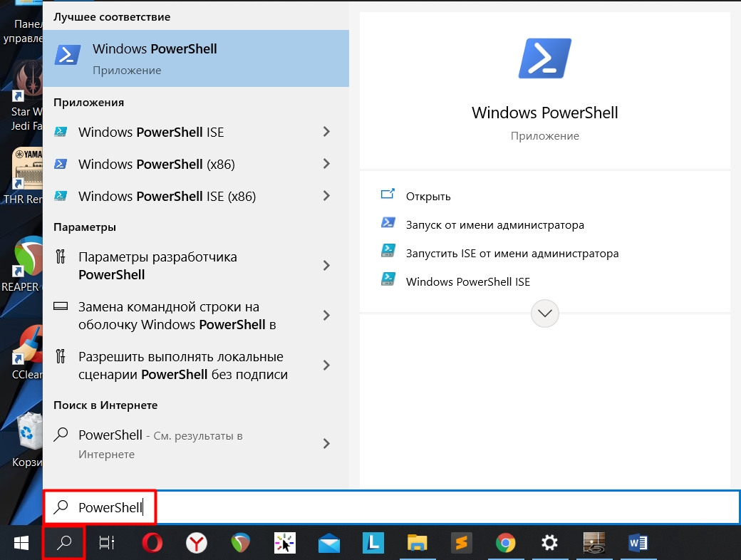
Task: Click the Windows PowerShell ISE row icon
Action: coord(61,131)
